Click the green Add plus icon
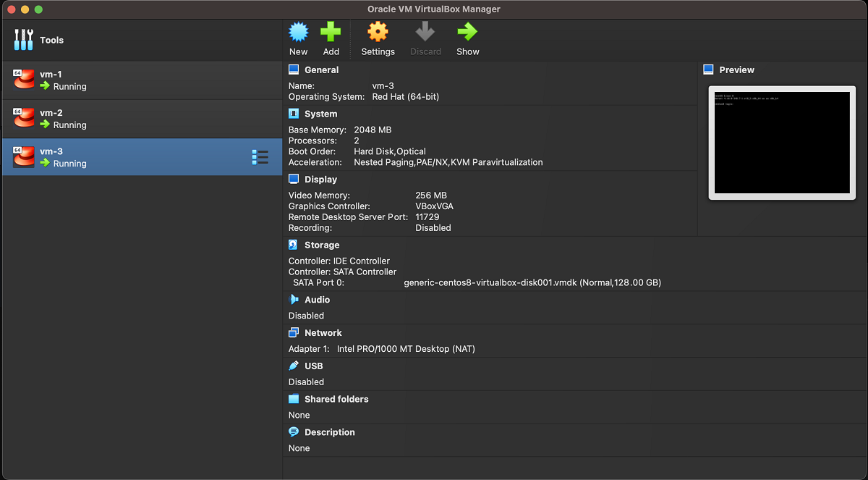This screenshot has height=480, width=868. [331, 32]
